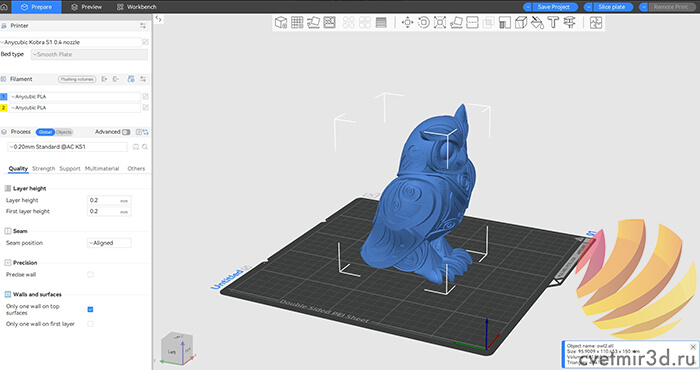The width and height of the screenshot is (700, 370).
Task: Select the Cut tool
Action: coord(472,22)
